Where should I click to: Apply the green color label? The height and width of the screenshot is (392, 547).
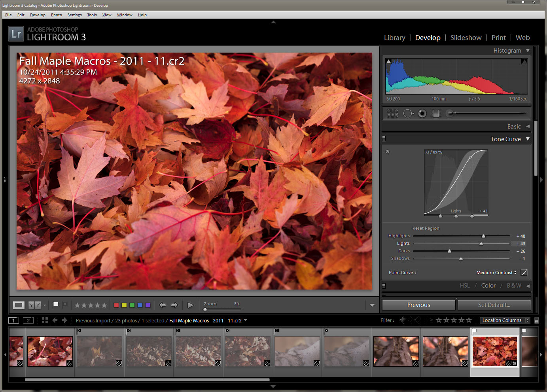click(x=132, y=305)
